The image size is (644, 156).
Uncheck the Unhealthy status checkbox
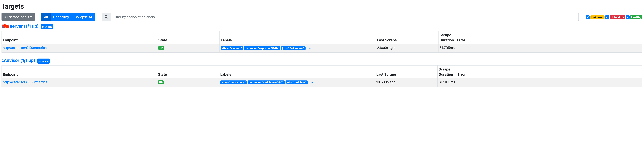click(x=607, y=17)
